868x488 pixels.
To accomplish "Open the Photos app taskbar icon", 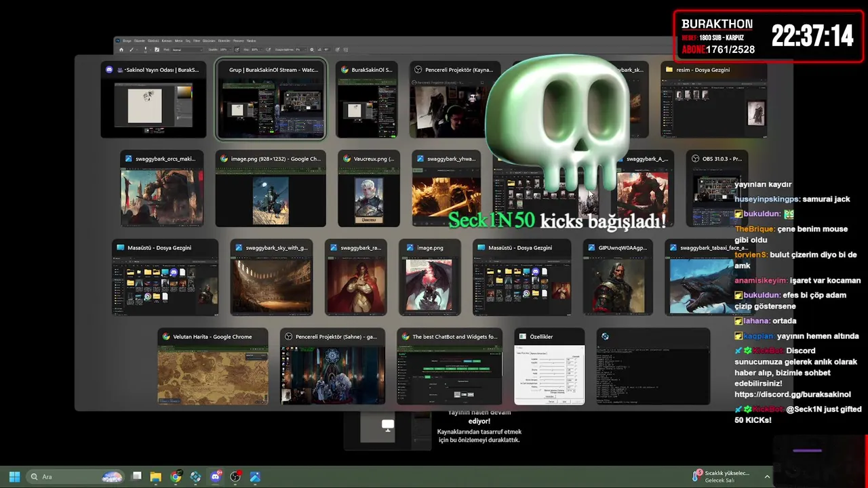I will (255, 476).
